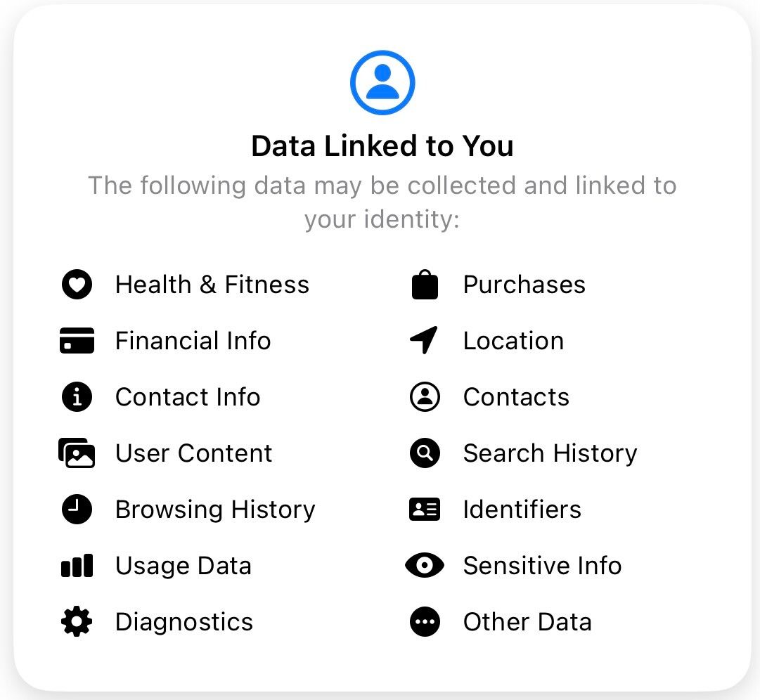The width and height of the screenshot is (760, 700).
Task: Click the Search History magnifier icon
Action: coord(425,453)
